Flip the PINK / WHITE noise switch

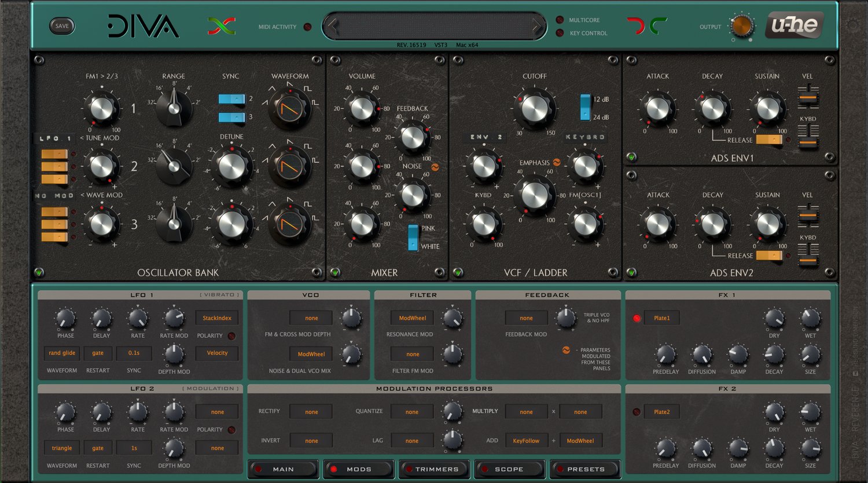[x=413, y=237]
